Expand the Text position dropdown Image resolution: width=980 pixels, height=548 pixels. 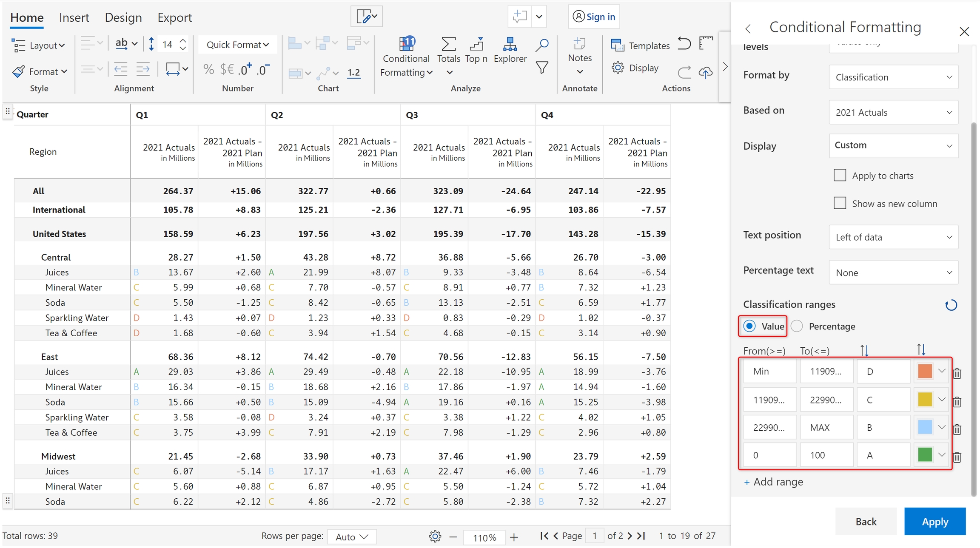click(893, 237)
